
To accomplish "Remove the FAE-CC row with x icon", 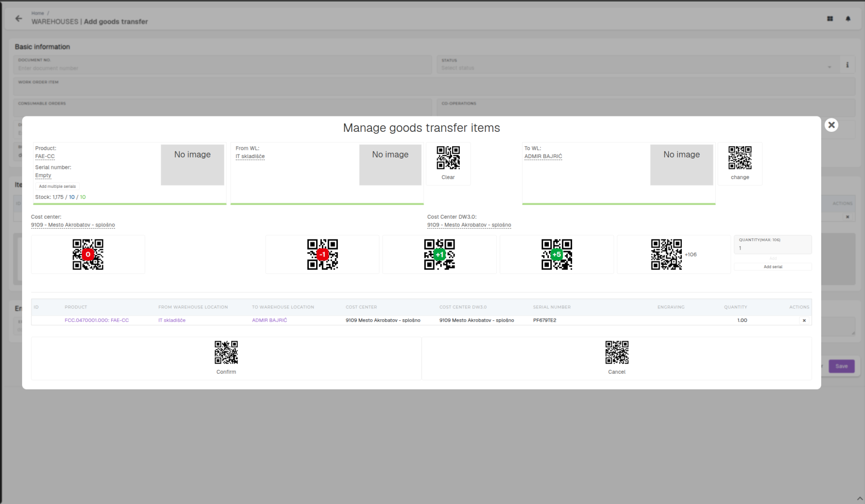I will 804,320.
